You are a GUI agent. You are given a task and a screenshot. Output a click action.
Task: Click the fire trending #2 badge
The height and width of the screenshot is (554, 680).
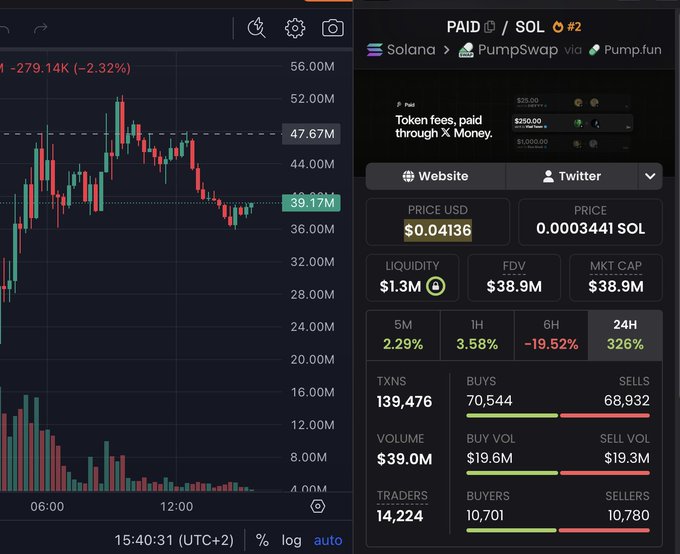click(x=567, y=27)
